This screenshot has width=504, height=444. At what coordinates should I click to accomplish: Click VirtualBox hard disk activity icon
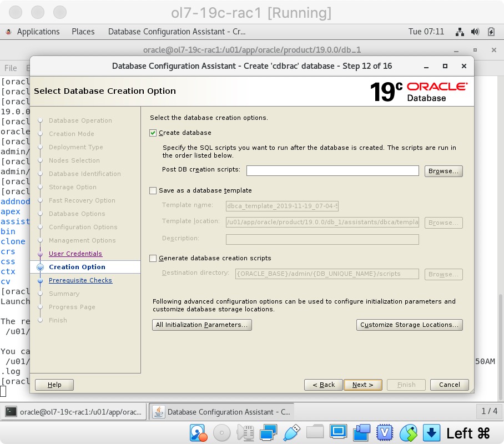(198, 433)
